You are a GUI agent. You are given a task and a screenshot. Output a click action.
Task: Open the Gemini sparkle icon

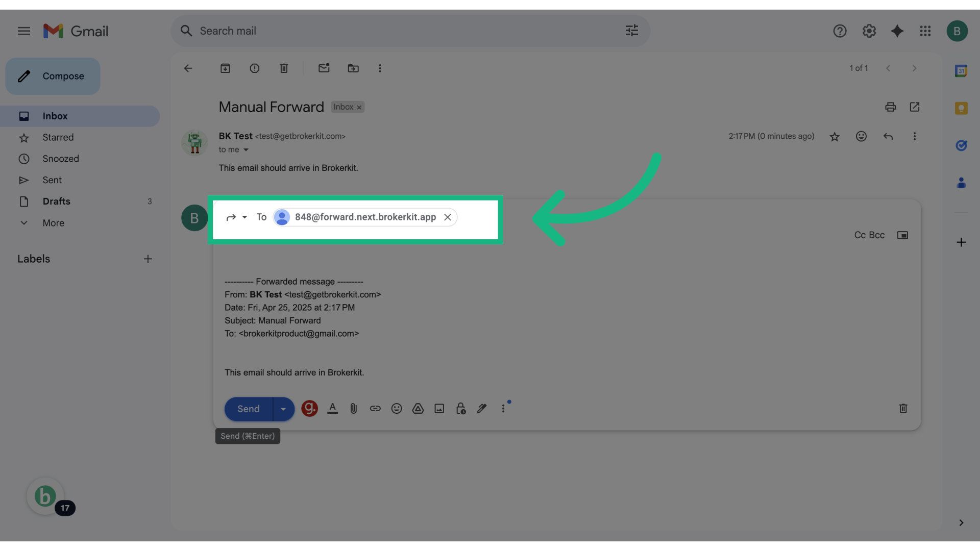(x=897, y=31)
